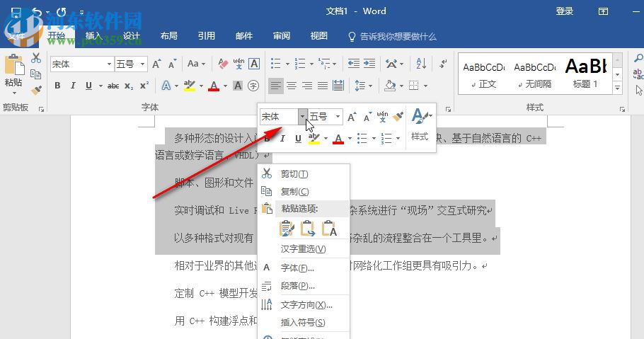Click the Sort A-Z icon in ribbon
The image size is (644, 339).
pyautogui.click(x=421, y=64)
